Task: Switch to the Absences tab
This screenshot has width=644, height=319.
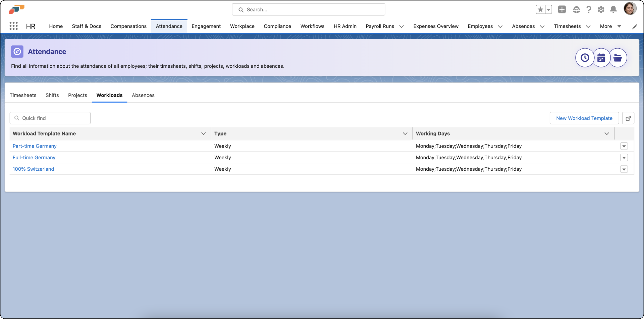Action: click(x=143, y=95)
